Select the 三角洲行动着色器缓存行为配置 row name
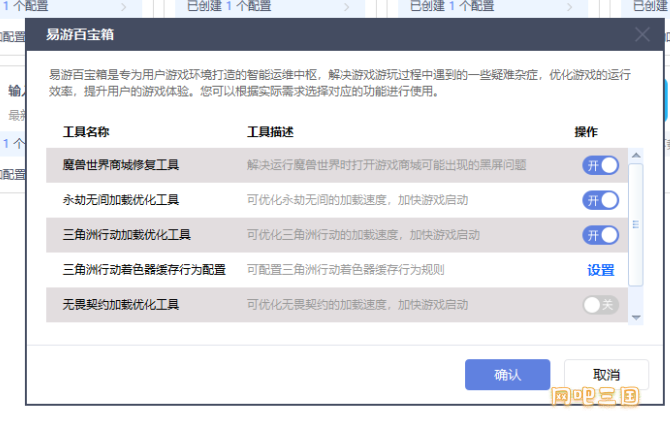Screen dimensions: 670x421 pyautogui.click(x=144, y=270)
